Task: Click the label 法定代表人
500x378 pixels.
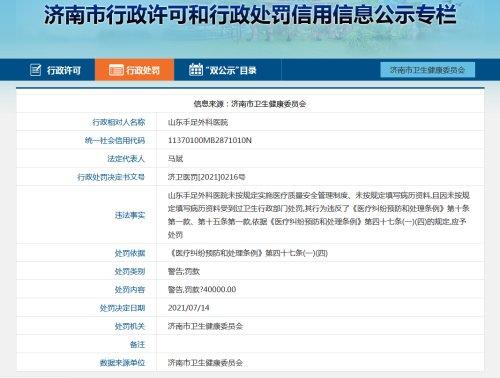Action: pyautogui.click(x=126, y=159)
